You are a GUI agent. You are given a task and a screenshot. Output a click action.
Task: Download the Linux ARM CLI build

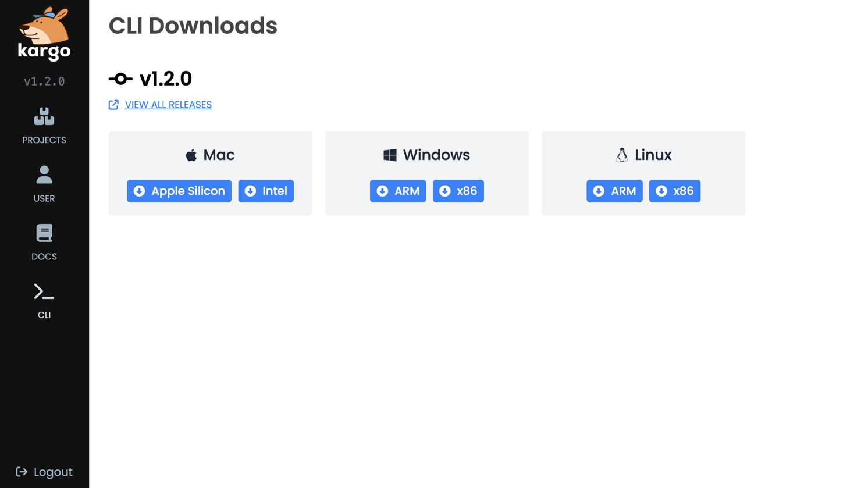(614, 191)
